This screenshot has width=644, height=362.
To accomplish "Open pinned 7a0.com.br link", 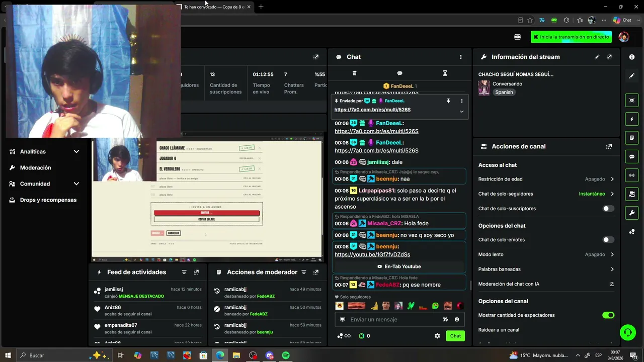I will pyautogui.click(x=372, y=110).
